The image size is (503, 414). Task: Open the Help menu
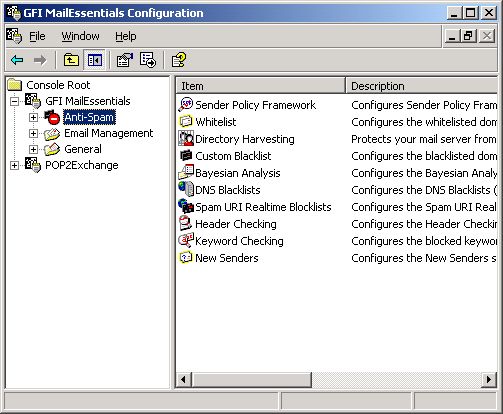[126, 36]
